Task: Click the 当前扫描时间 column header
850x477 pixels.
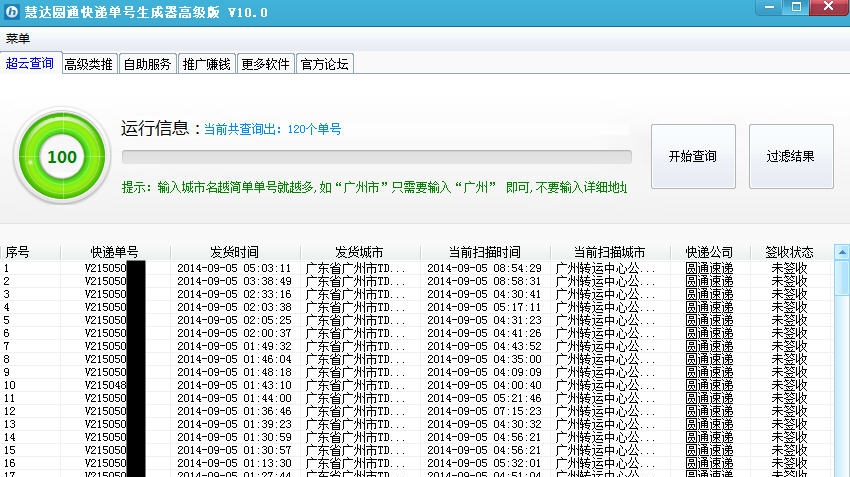Action: tap(485, 252)
